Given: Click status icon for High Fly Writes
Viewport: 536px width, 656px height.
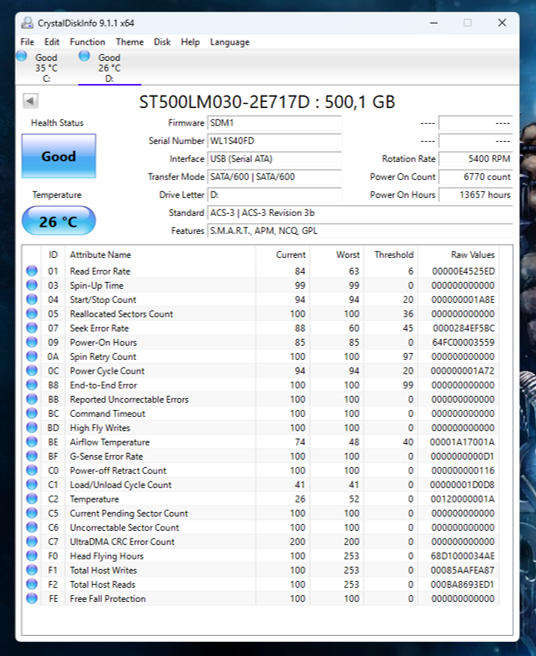Looking at the screenshot, I should [32, 427].
